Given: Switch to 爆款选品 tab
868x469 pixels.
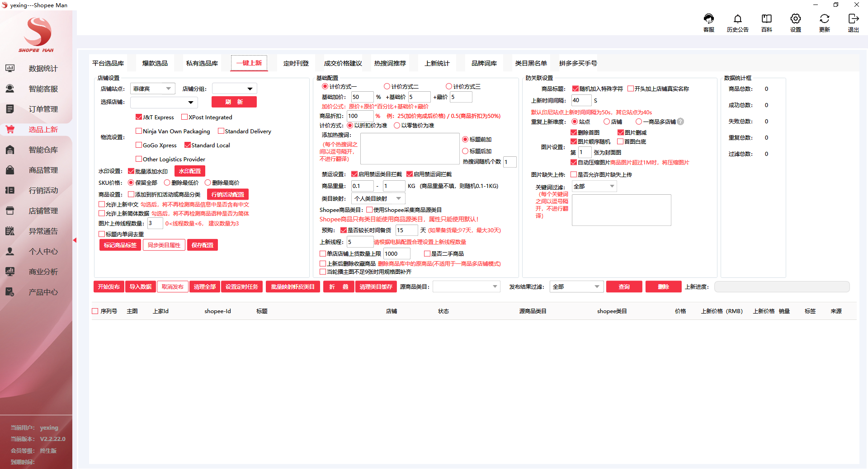Looking at the screenshot, I should pos(155,63).
